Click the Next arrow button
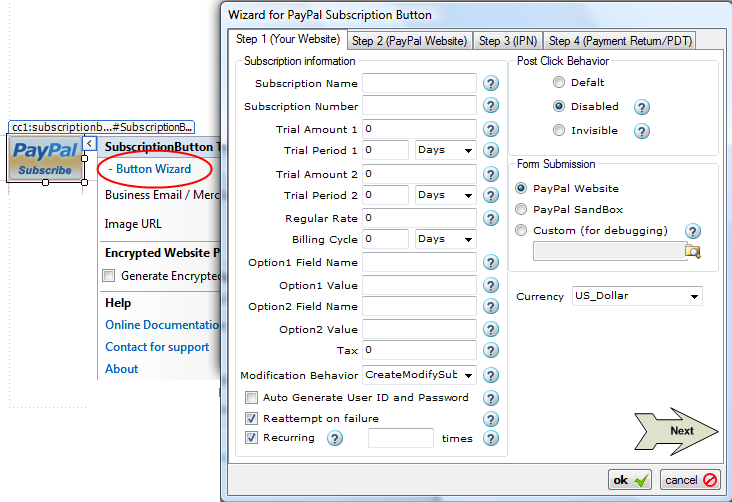 (x=676, y=431)
